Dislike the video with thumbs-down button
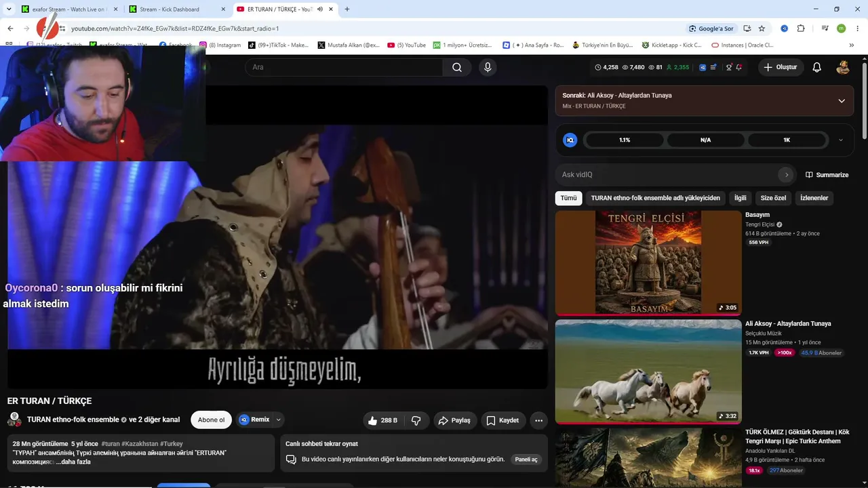 [x=416, y=420]
